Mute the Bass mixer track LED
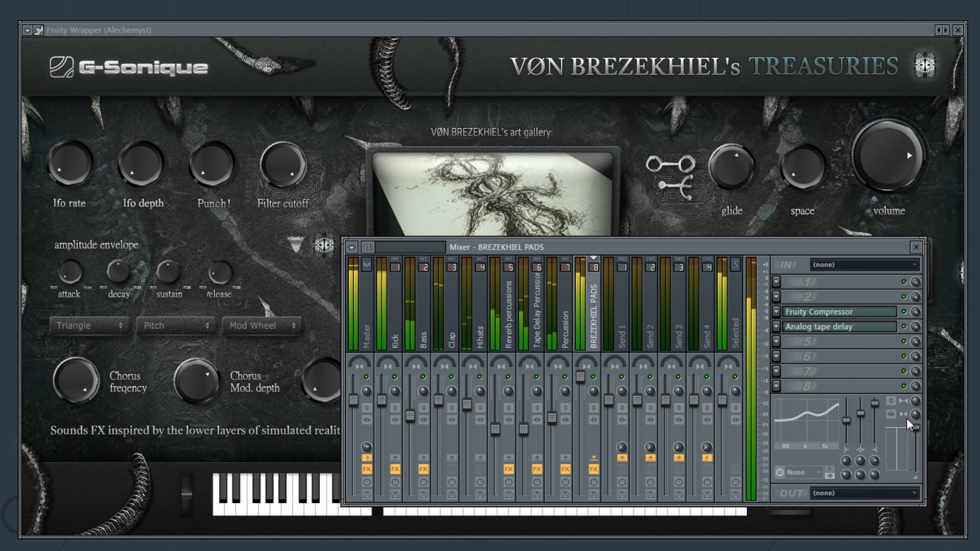This screenshot has width=980, height=551. tap(423, 377)
